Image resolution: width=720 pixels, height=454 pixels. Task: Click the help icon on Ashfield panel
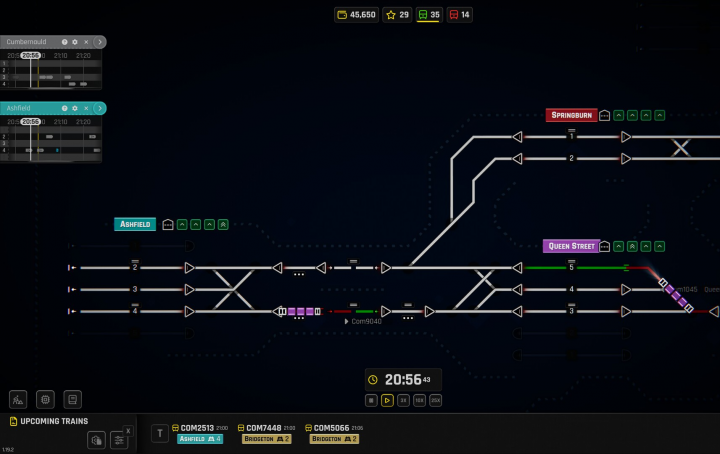64,108
